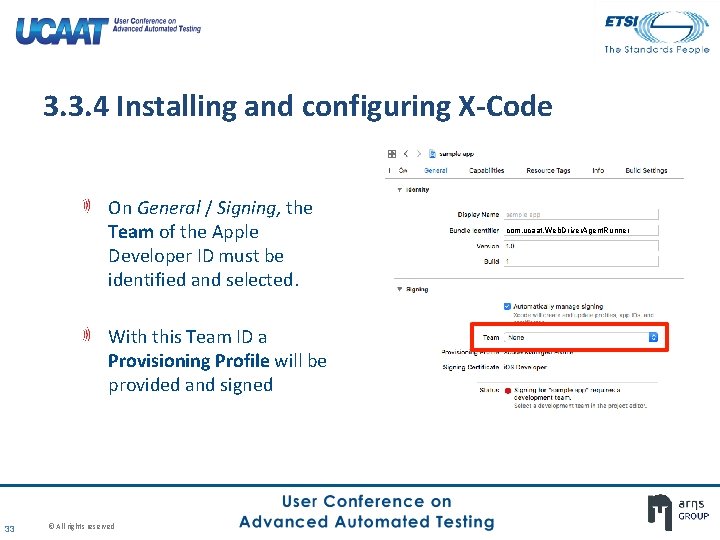The width and height of the screenshot is (720, 540).
Task: Click the 'Select a development team' hint text
Action: pos(580,405)
